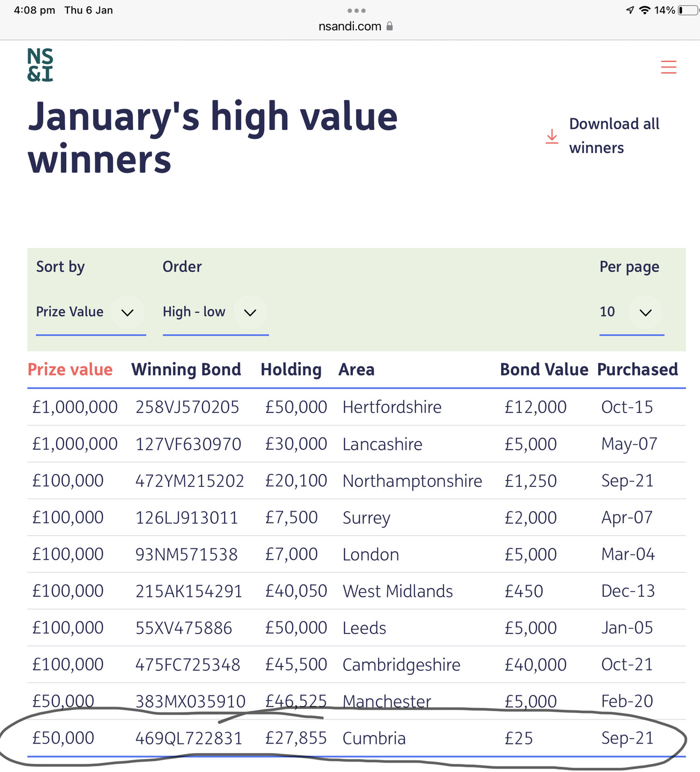Click the NS&I logo

click(40, 65)
